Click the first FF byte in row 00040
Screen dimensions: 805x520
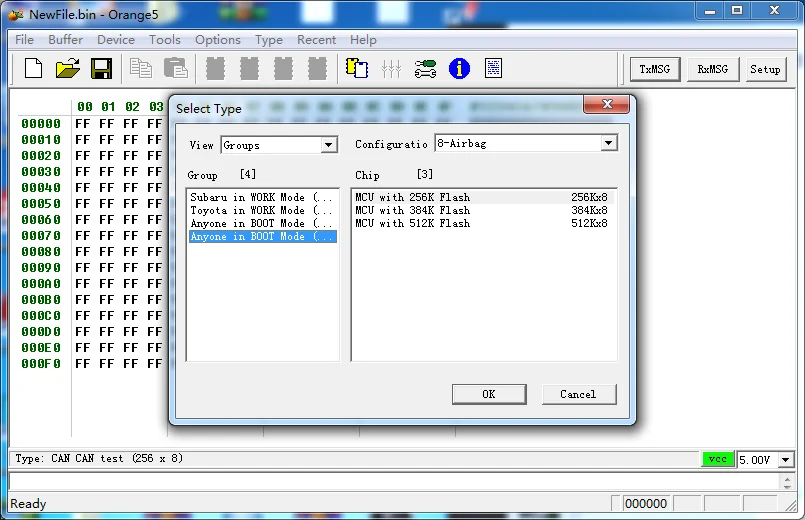[x=83, y=188]
